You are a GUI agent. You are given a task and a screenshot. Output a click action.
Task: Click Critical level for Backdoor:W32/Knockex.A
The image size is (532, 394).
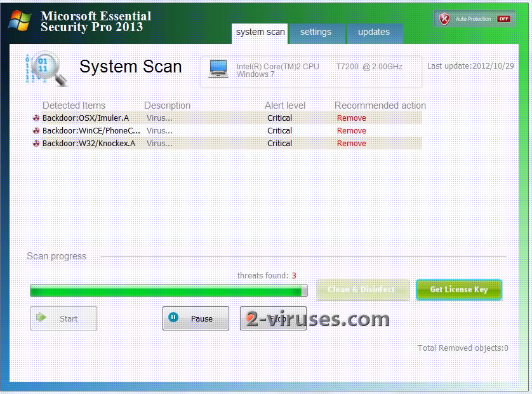tap(279, 144)
